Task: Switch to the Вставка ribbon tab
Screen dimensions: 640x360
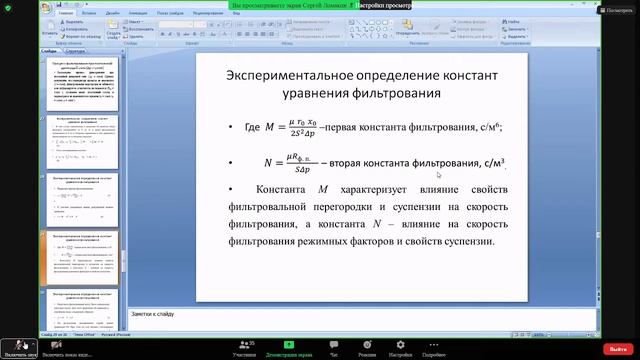Action: 89,13
